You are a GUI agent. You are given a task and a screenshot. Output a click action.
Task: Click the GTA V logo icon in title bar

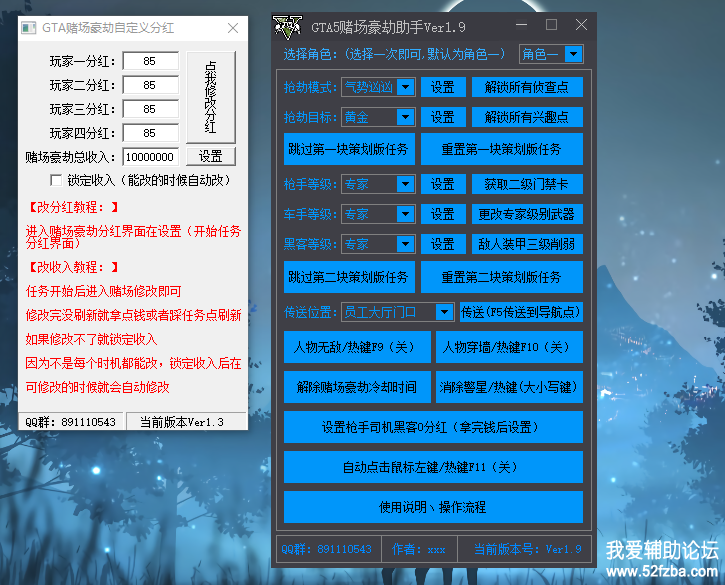[287, 27]
